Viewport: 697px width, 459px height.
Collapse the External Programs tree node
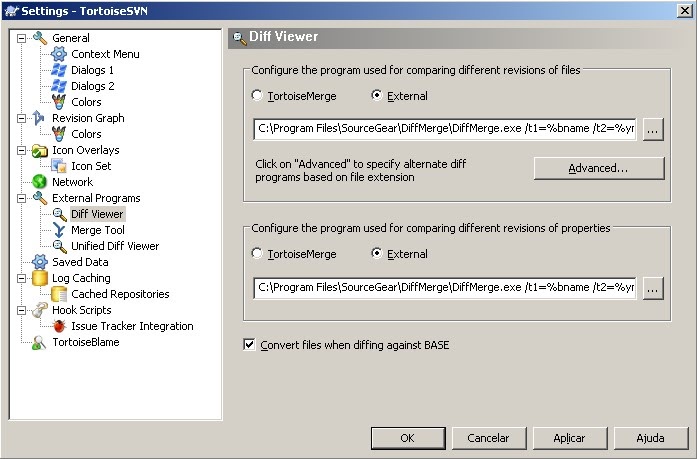tap(21, 198)
